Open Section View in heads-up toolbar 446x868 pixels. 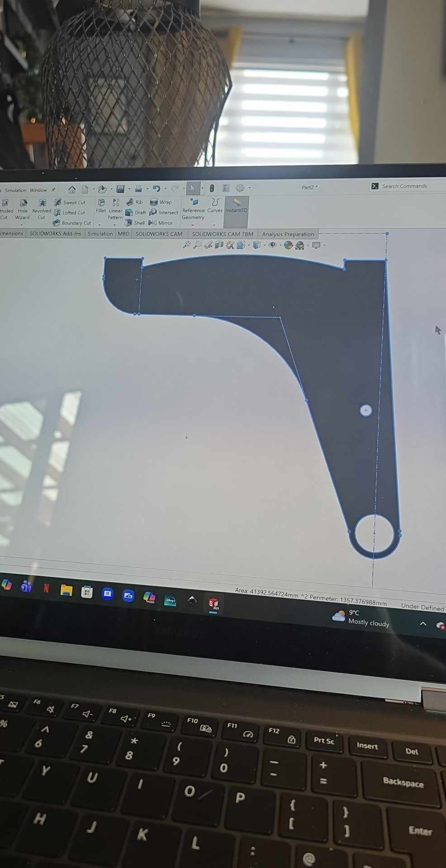[219, 245]
